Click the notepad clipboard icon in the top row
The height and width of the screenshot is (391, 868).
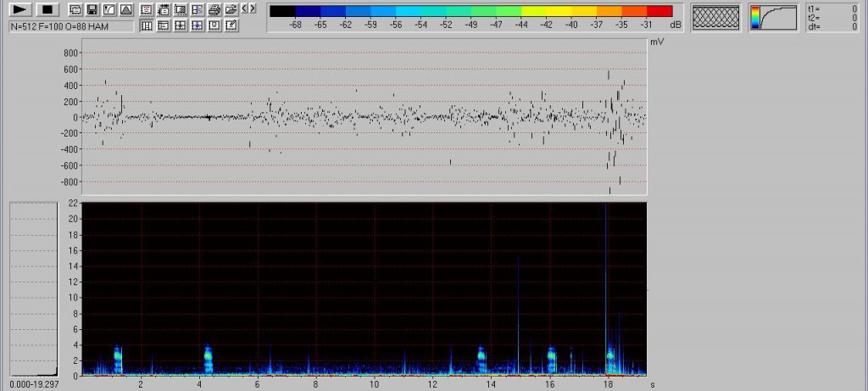click(164, 9)
